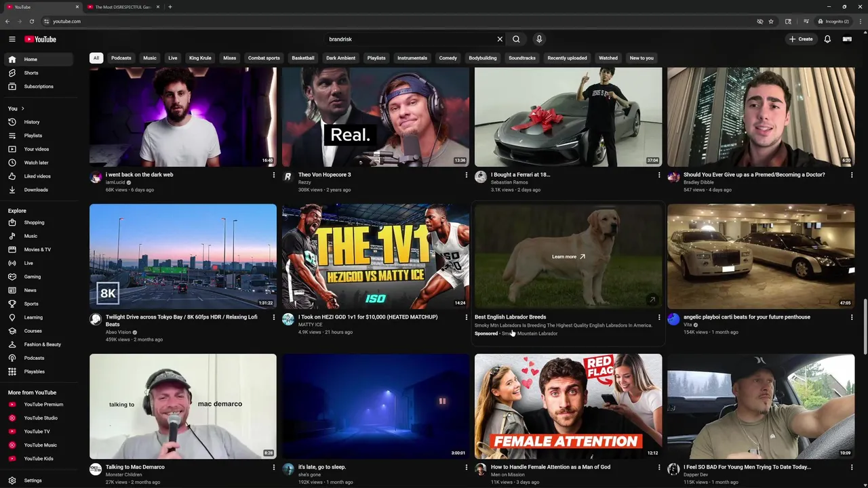The width and height of the screenshot is (868, 488).
Task: Open Courses under Explore
Action: click(x=40, y=331)
